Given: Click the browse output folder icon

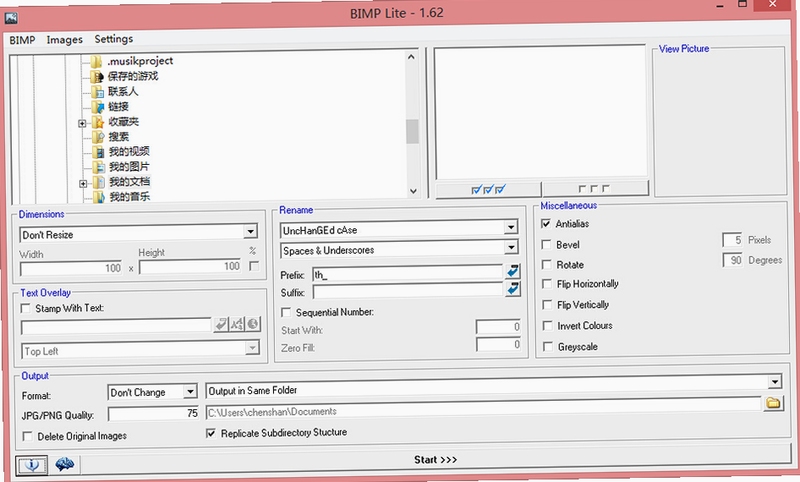Looking at the screenshot, I should [x=773, y=403].
